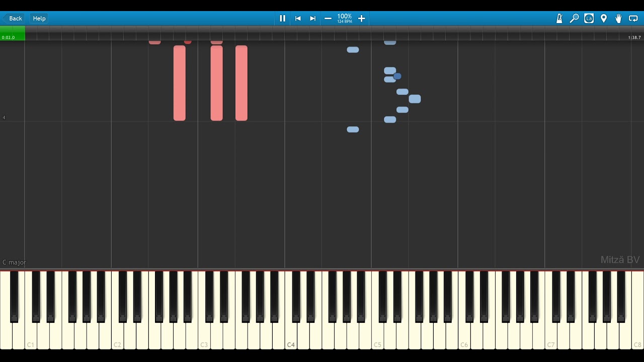Click the C major key signature label
The height and width of the screenshot is (362, 644).
pyautogui.click(x=14, y=262)
